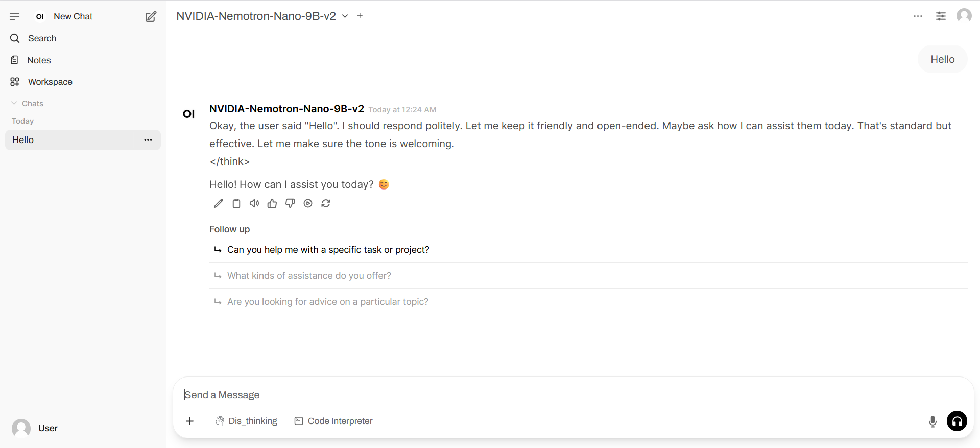This screenshot has height=448, width=980.
Task: Open Workspace from the sidebar
Action: click(50, 82)
